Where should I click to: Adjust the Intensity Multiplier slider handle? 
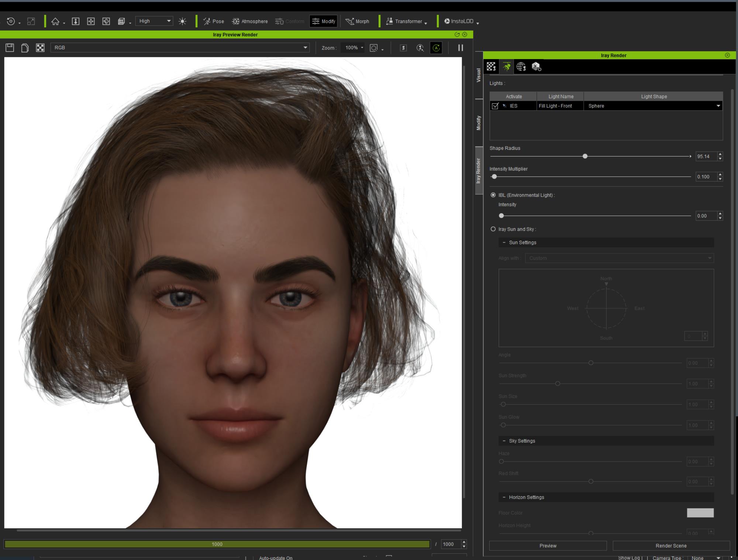[x=494, y=176]
